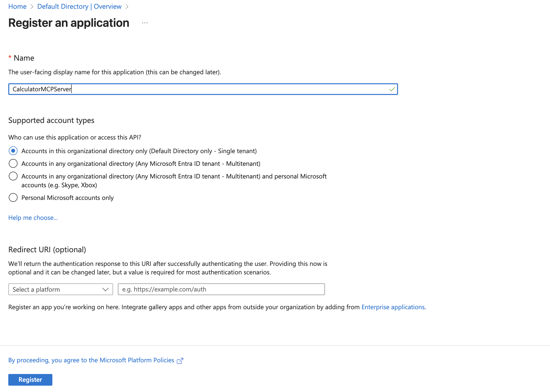Viewport: 550px width, 392px height.
Task: Click green checkmark in Name field
Action: 392,89
